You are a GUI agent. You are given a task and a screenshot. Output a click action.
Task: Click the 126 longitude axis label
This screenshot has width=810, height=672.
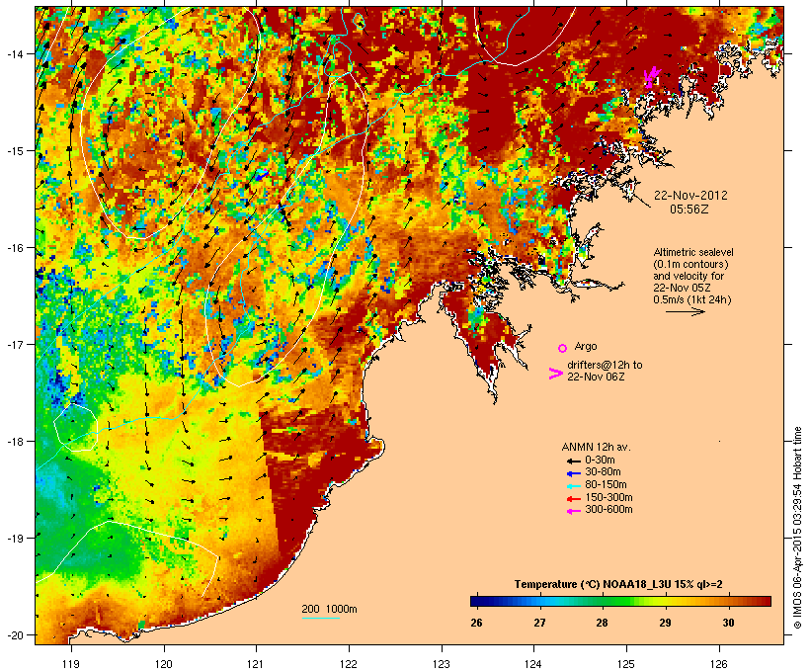click(x=719, y=664)
